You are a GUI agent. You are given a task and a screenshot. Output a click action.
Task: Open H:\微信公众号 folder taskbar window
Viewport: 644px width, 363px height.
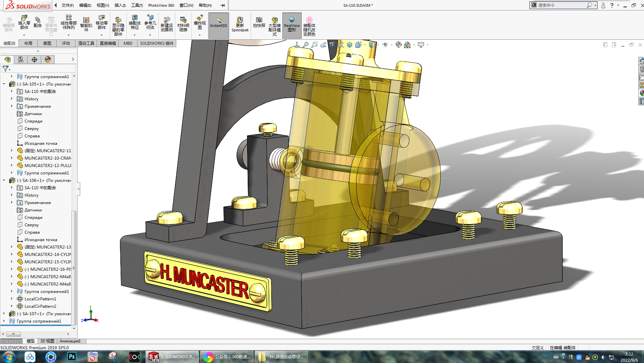[281, 357]
